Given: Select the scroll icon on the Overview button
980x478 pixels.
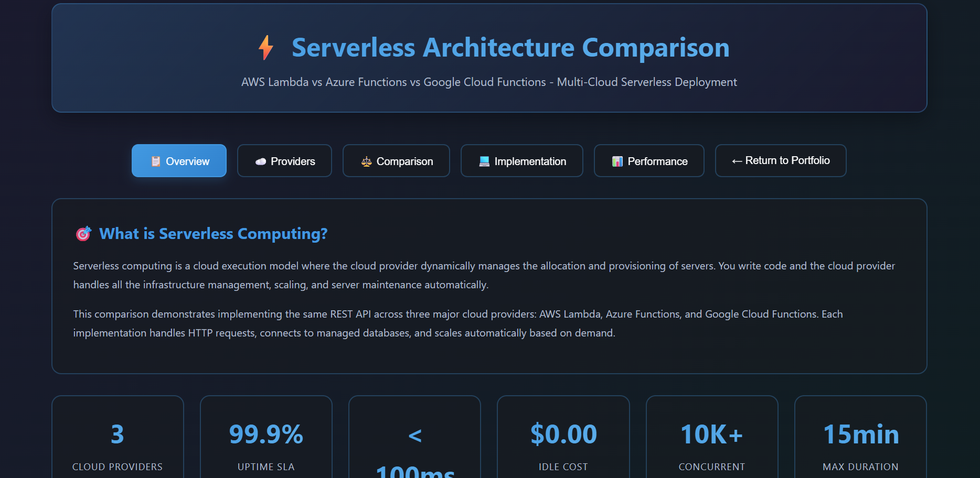Looking at the screenshot, I should click(x=156, y=161).
